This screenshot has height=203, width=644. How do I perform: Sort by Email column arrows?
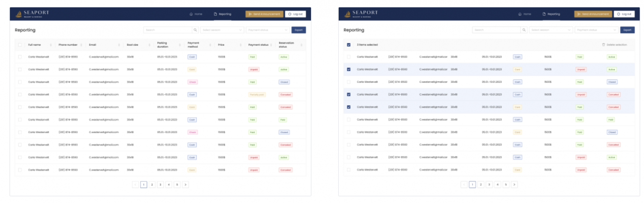[119, 45]
